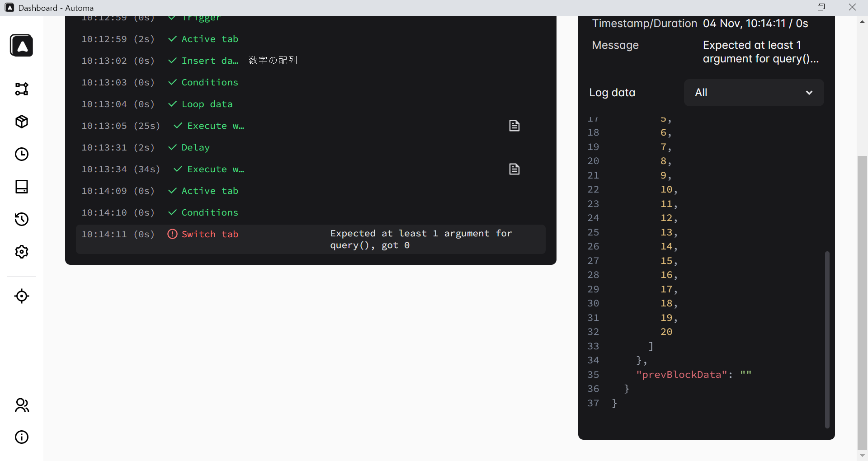Open the Storage section in the sidebar
Viewport: 868px width, 461px height.
tap(21, 187)
